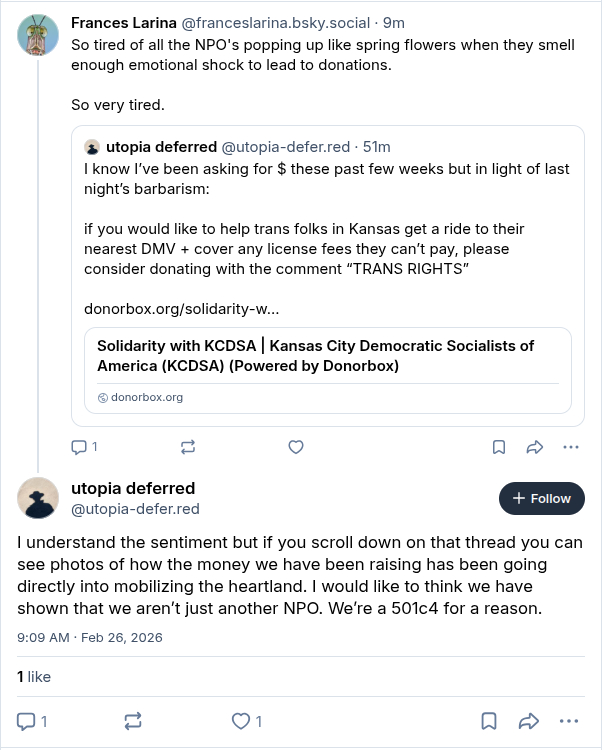The image size is (605, 750).
Task: Repost Frances Larina's post
Action: [x=187, y=447]
